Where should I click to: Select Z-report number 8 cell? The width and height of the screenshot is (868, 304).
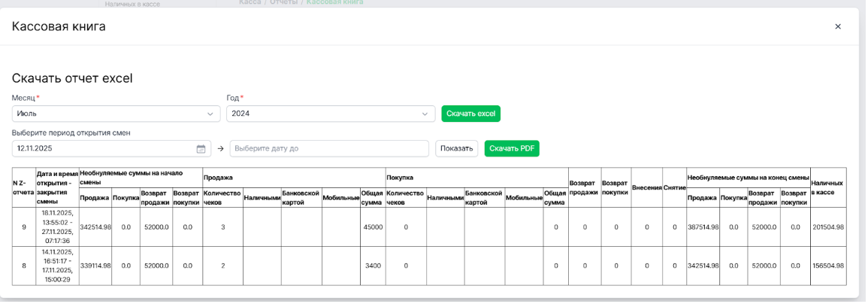pyautogui.click(x=24, y=266)
